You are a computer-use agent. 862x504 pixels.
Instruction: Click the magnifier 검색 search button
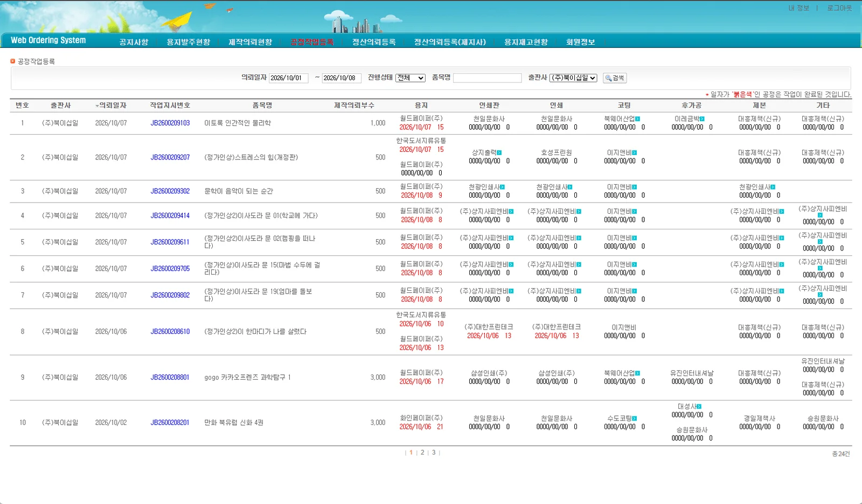(x=615, y=78)
